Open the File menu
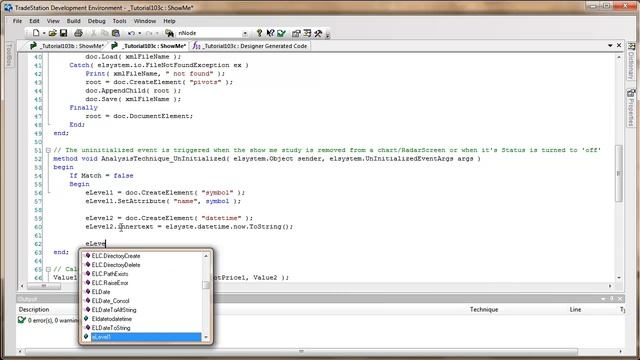The width and height of the screenshot is (640, 360). pos(17,21)
